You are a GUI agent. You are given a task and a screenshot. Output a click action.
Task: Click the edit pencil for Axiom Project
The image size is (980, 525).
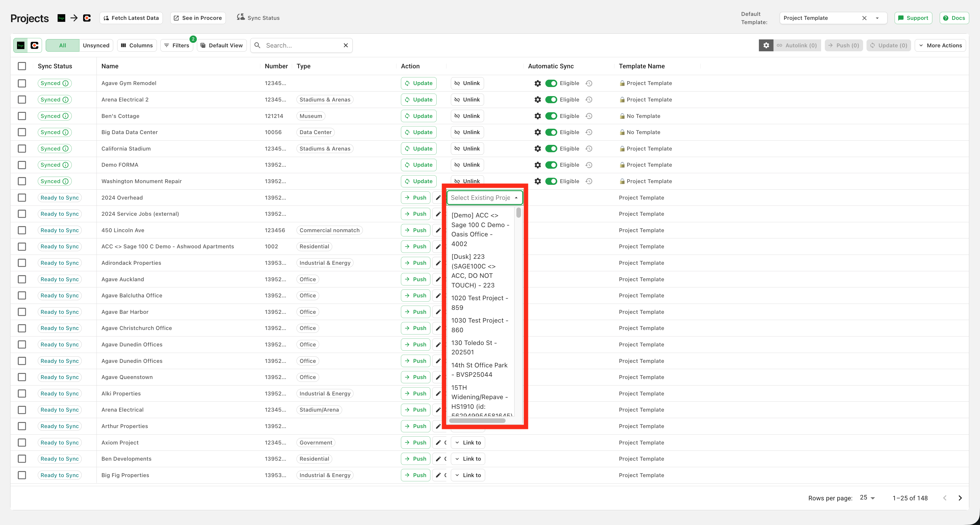438,443
